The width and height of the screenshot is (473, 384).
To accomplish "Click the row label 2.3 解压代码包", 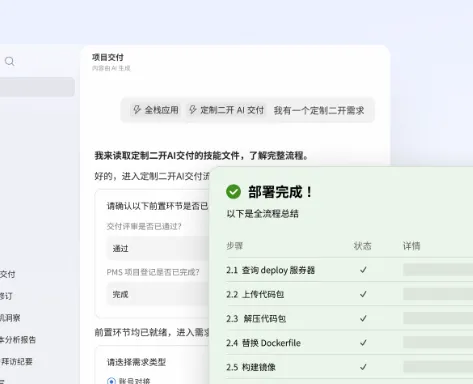I will tap(256, 319).
